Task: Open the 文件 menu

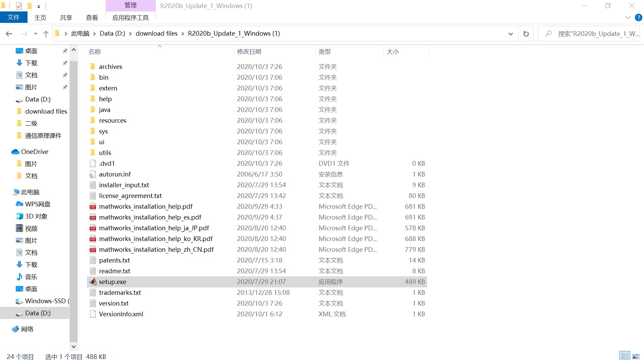Action: [14, 17]
